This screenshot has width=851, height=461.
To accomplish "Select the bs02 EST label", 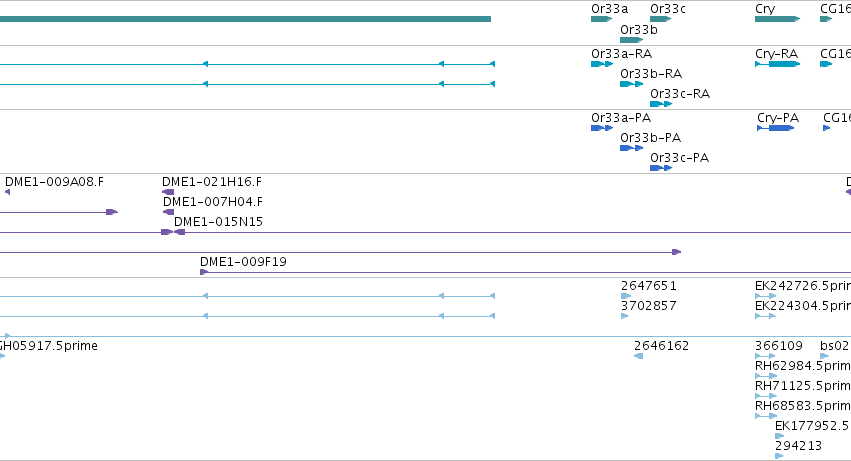I will click(x=835, y=346).
